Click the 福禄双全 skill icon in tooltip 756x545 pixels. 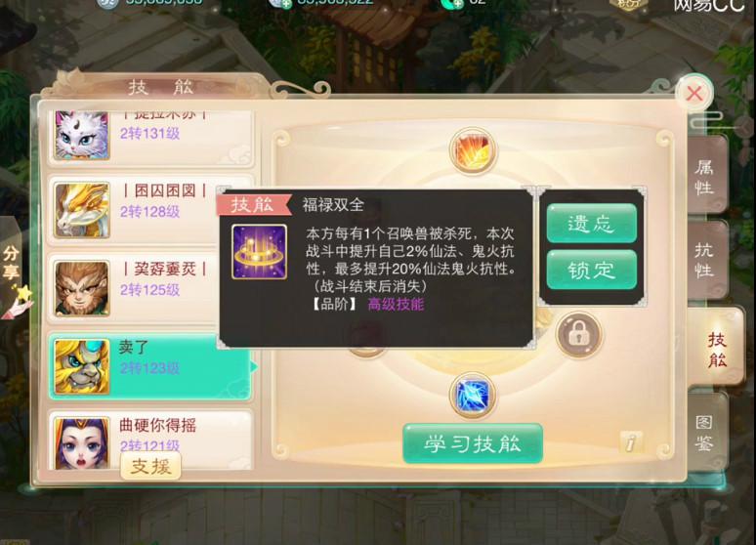pyautogui.click(x=260, y=252)
